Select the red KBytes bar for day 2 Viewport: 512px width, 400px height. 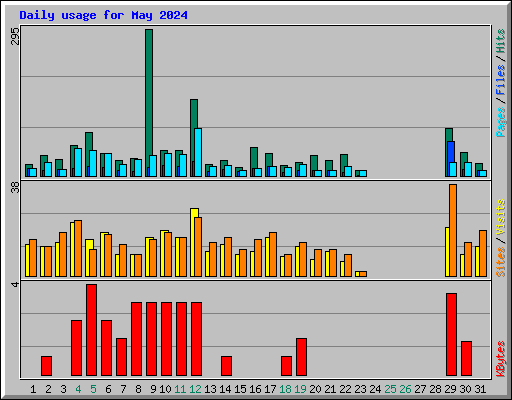47,366
